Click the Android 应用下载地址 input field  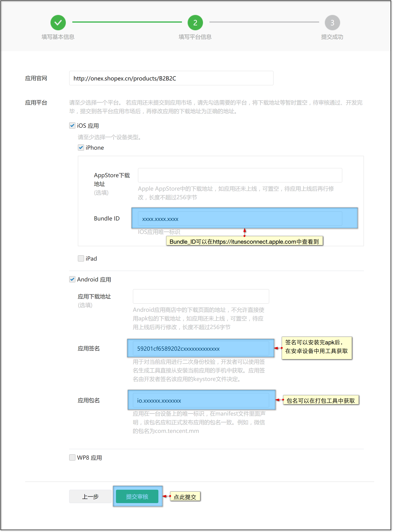point(201,297)
